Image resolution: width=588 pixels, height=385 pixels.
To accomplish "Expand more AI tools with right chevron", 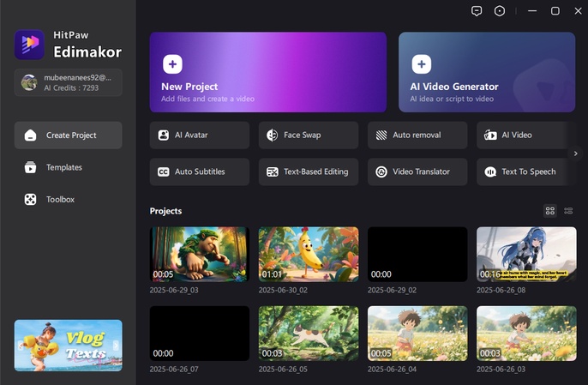I will (575, 153).
